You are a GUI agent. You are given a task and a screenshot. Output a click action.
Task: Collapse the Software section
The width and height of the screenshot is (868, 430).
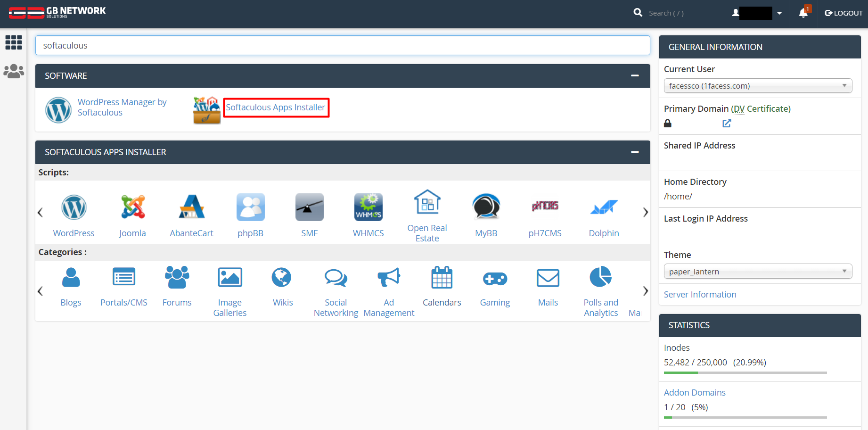(635, 75)
